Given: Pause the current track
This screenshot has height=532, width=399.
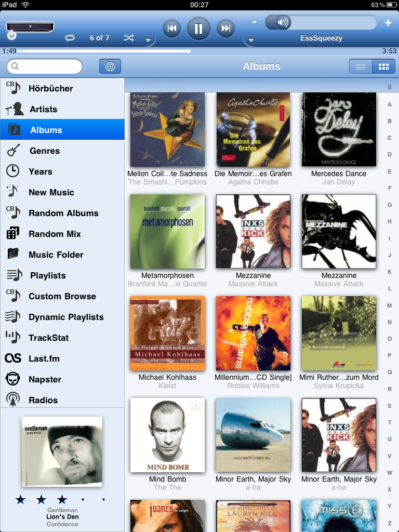Looking at the screenshot, I should click(x=198, y=29).
